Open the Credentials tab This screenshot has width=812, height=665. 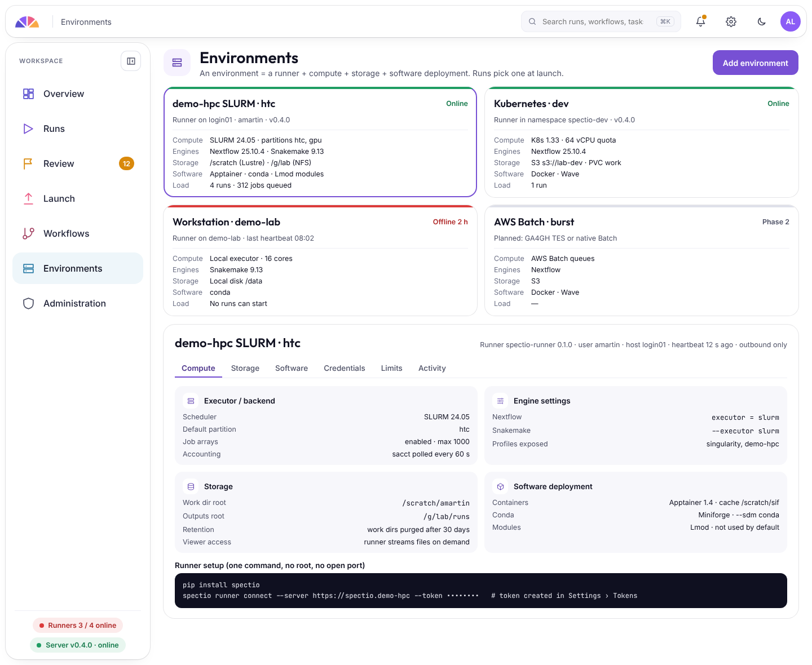click(345, 368)
